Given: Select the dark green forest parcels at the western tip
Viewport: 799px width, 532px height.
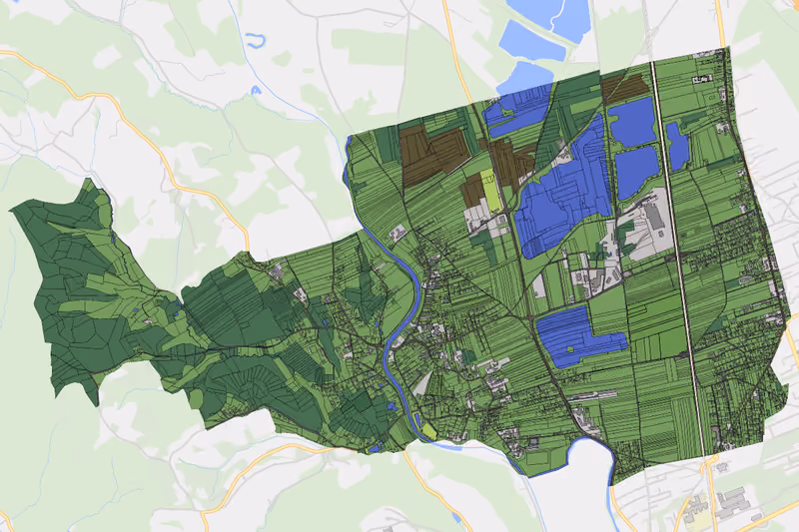Looking at the screenshot, I should pos(77,295).
